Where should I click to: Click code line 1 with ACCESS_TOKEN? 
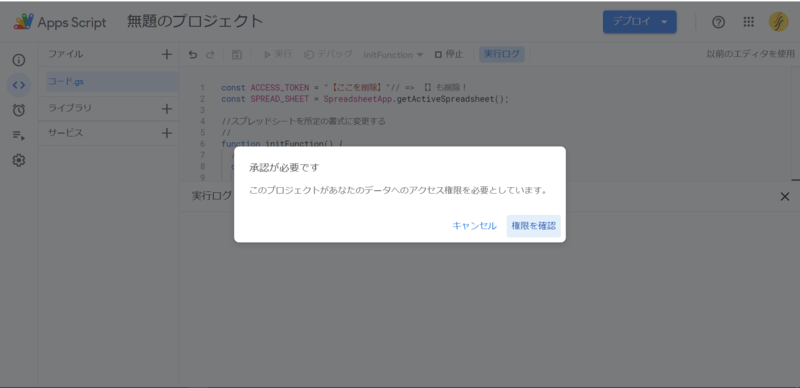[344, 88]
